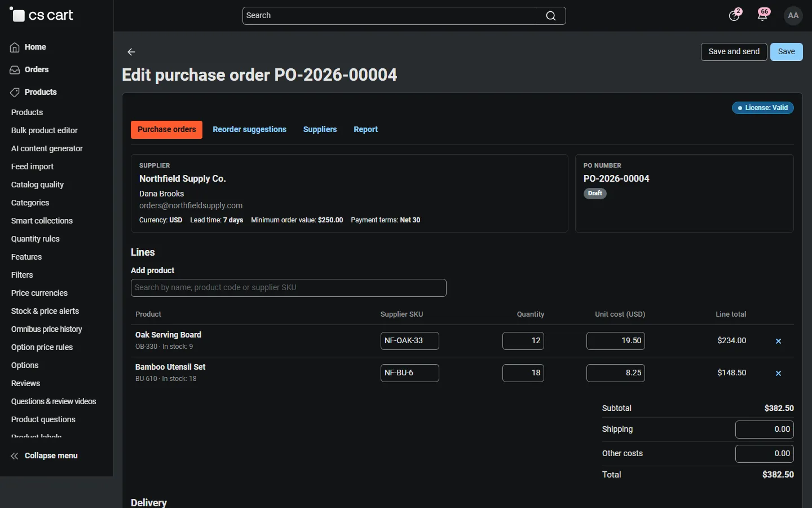Click the Collapse menu chevrons icon
Viewport: 812px width, 508px height.
click(15, 456)
